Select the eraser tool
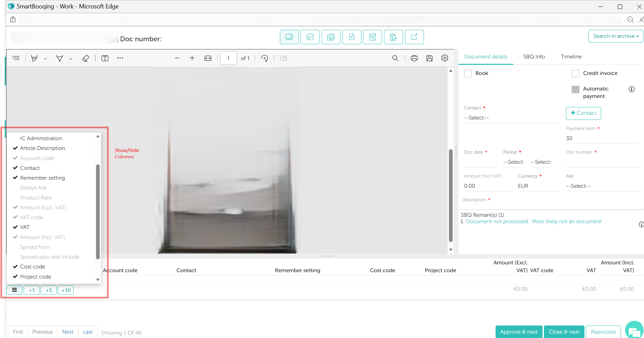Image resolution: width=644 pixels, height=338 pixels. (86, 58)
